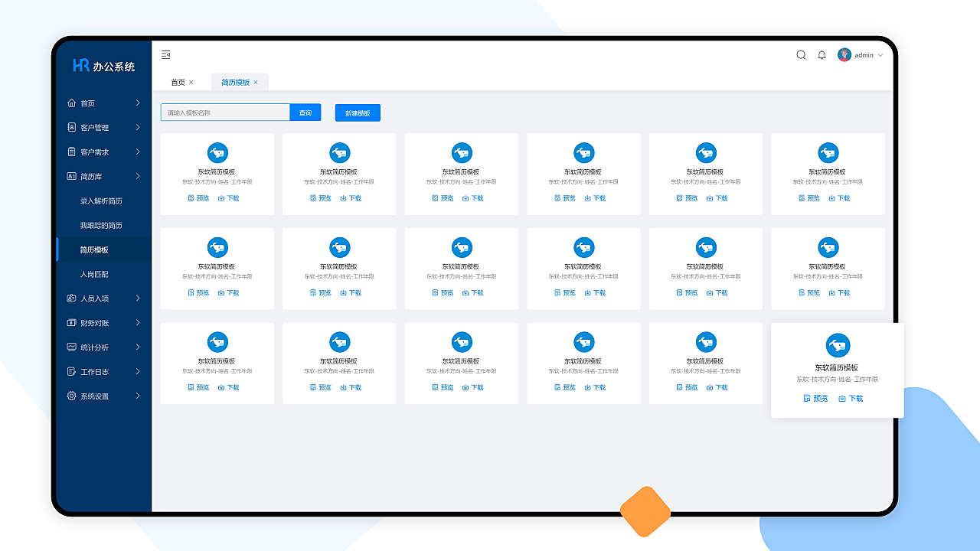
Task: Click the admin user avatar
Action: (x=844, y=55)
